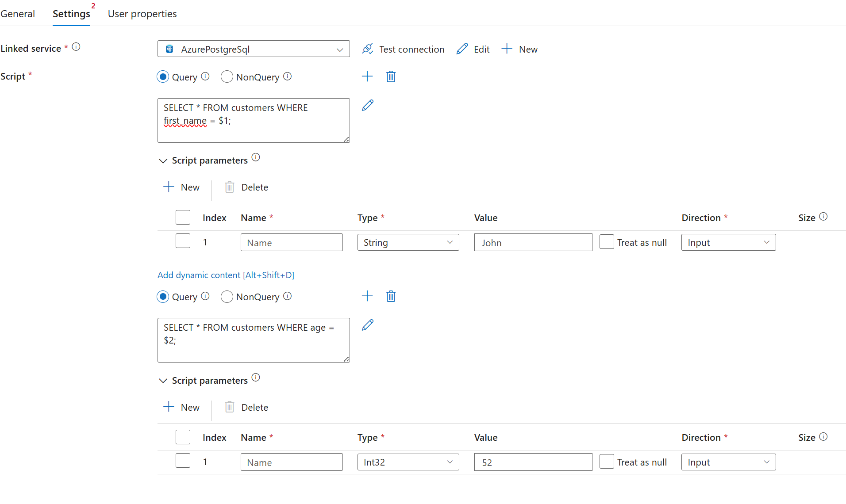Select NonQuery for the first script

[227, 77]
